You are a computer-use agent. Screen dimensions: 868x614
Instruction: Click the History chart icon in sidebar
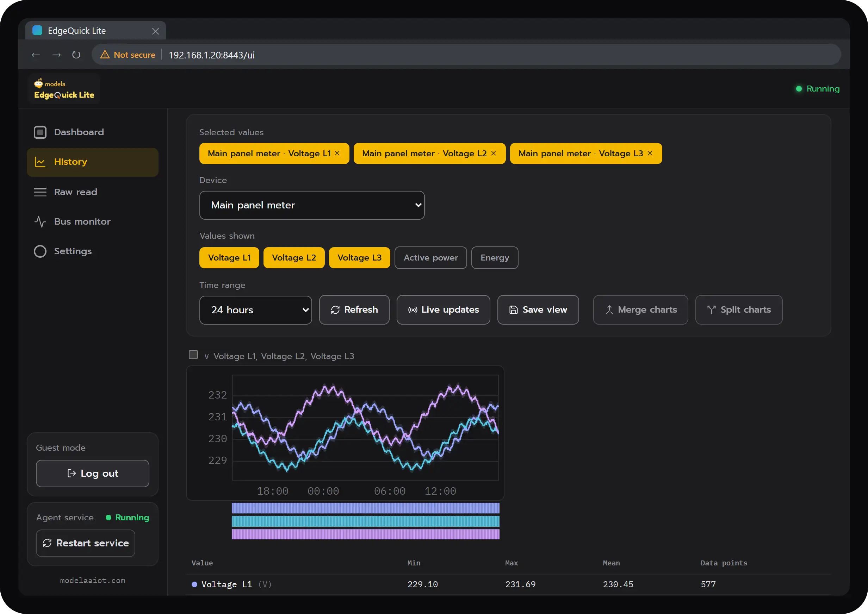click(40, 162)
